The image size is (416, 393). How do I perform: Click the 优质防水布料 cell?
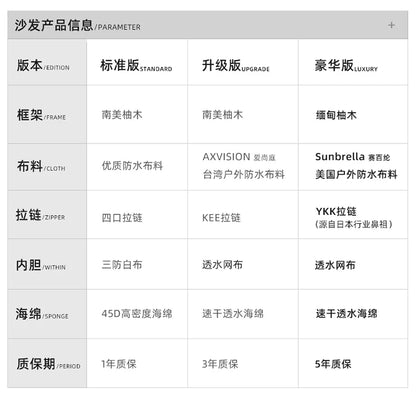pyautogui.click(x=132, y=166)
